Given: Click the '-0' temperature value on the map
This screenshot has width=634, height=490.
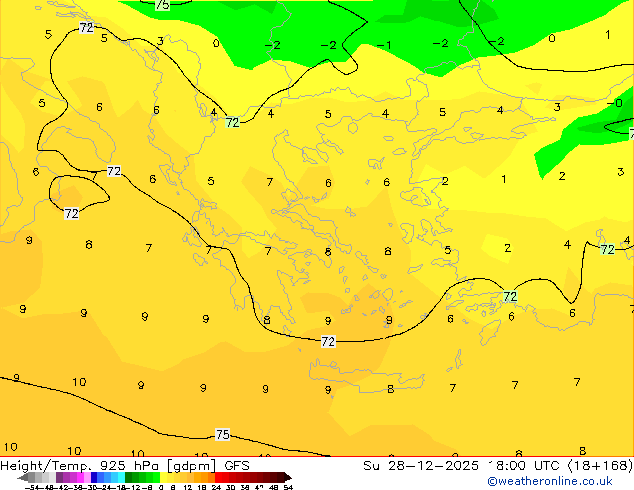Looking at the screenshot, I should click(615, 103).
